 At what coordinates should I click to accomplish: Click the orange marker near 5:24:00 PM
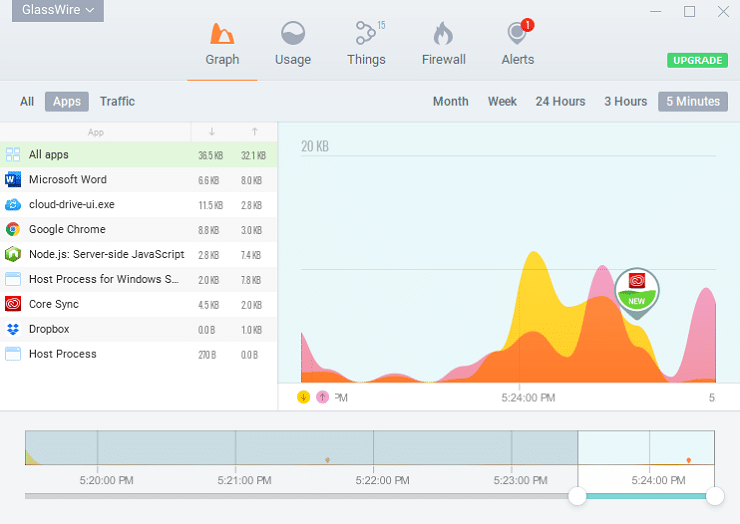pyautogui.click(x=689, y=460)
